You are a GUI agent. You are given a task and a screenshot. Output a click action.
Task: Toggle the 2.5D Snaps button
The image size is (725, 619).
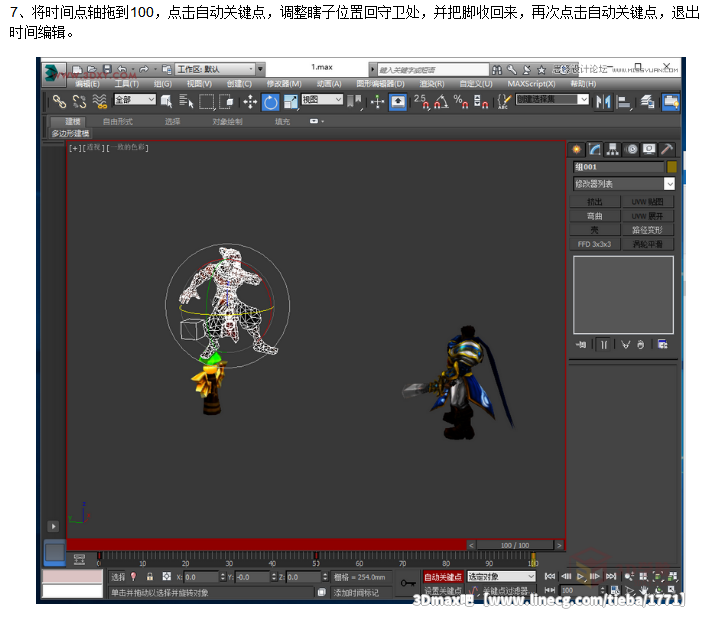point(421,101)
